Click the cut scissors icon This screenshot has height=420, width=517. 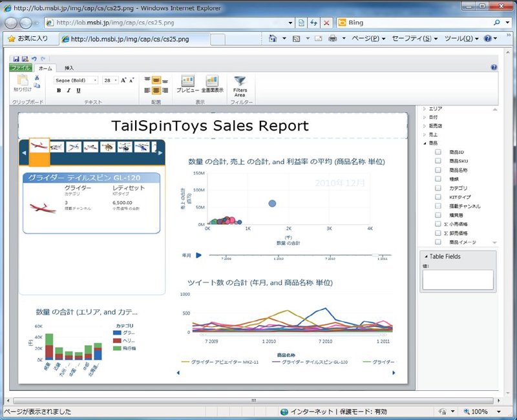pyautogui.click(x=37, y=78)
